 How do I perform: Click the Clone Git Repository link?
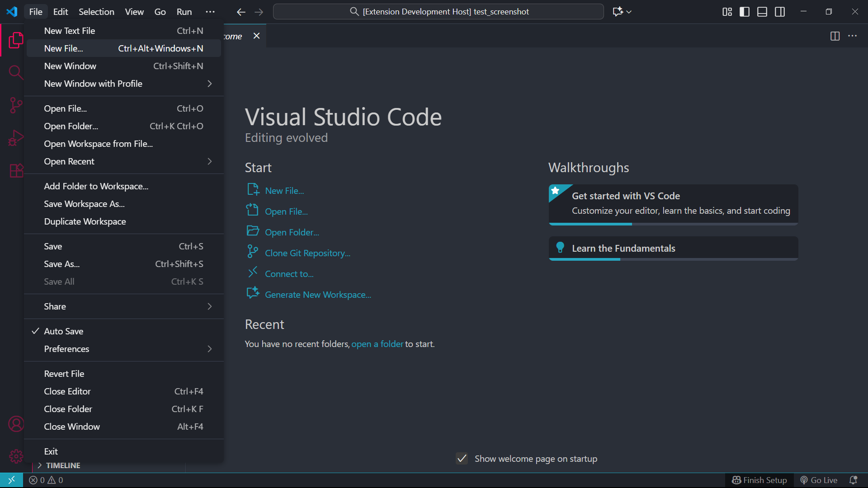pyautogui.click(x=307, y=253)
